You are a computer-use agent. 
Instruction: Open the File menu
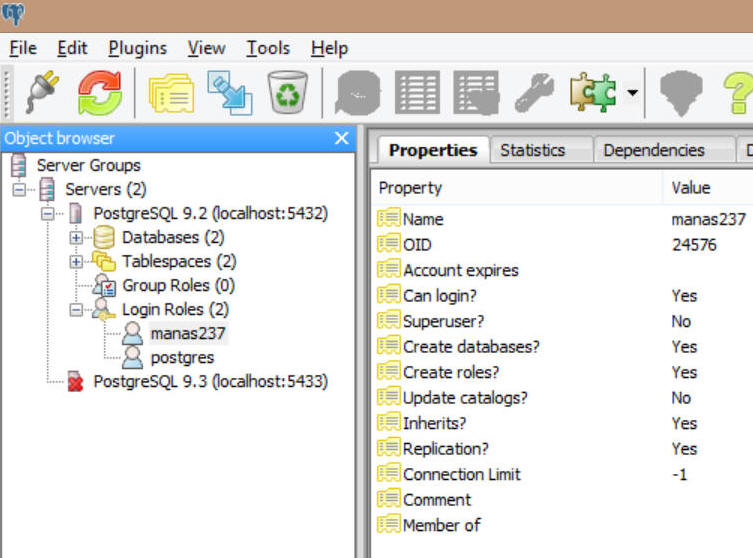click(x=23, y=48)
